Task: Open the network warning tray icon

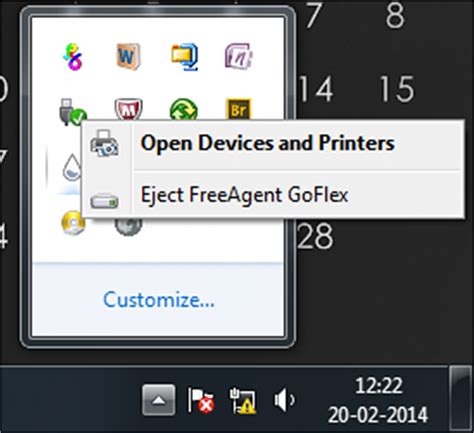Action: coord(243,400)
